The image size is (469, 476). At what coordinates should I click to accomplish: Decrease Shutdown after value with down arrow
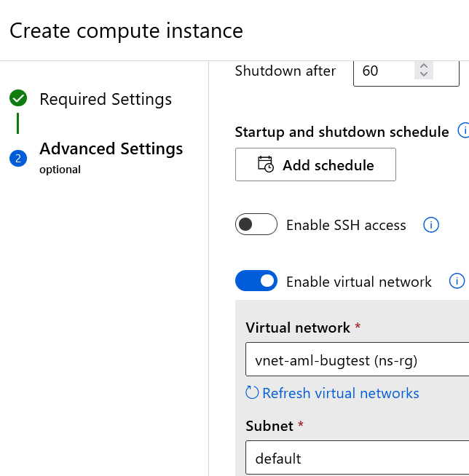(x=423, y=75)
